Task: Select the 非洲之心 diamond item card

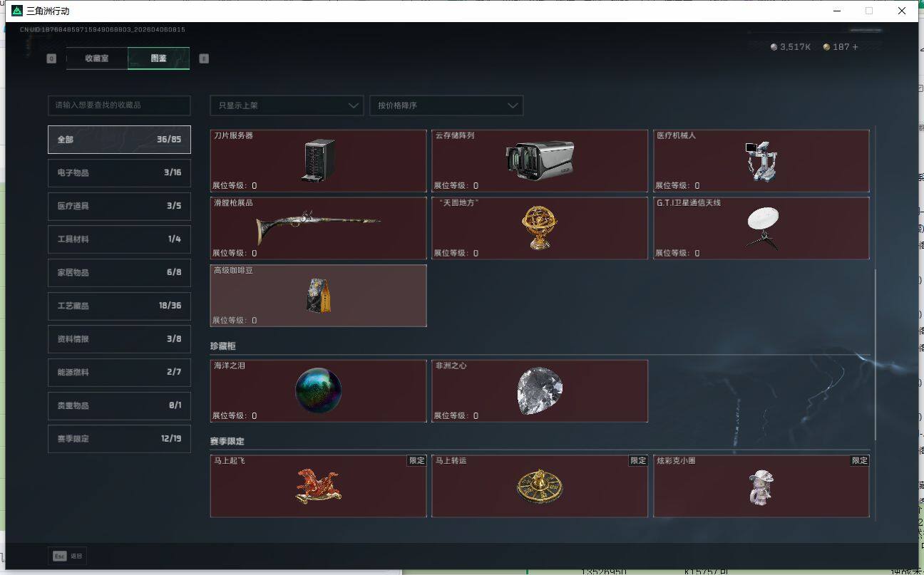Action: pos(540,391)
